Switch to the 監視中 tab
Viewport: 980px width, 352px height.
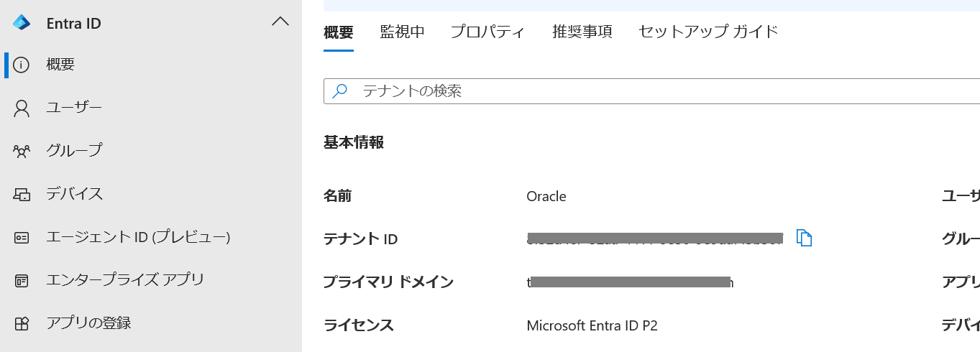(x=402, y=32)
